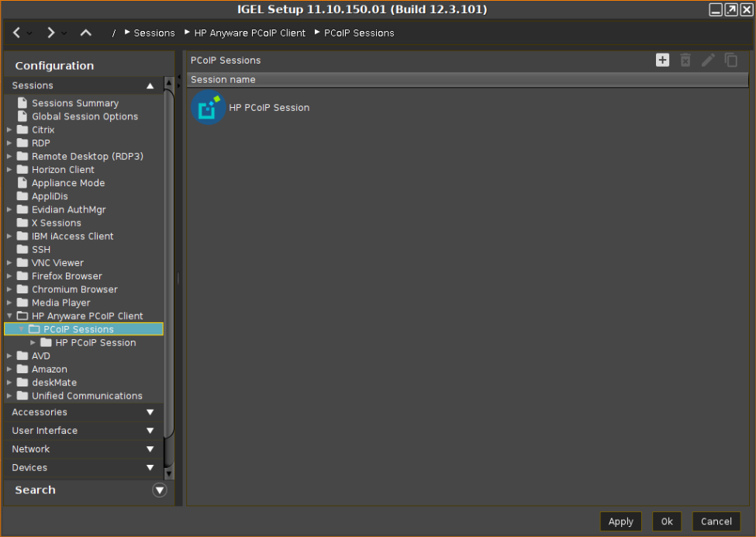Expand the Accessories section

150,413
